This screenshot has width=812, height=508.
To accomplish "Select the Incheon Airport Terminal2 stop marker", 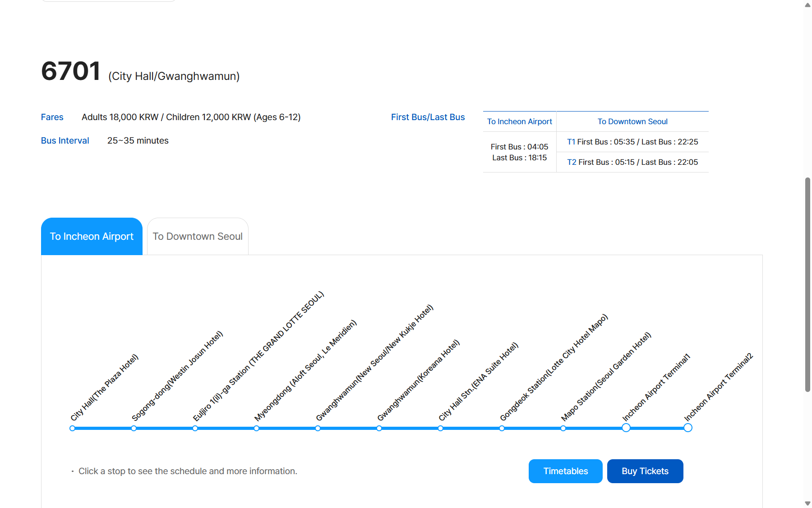I will point(687,428).
